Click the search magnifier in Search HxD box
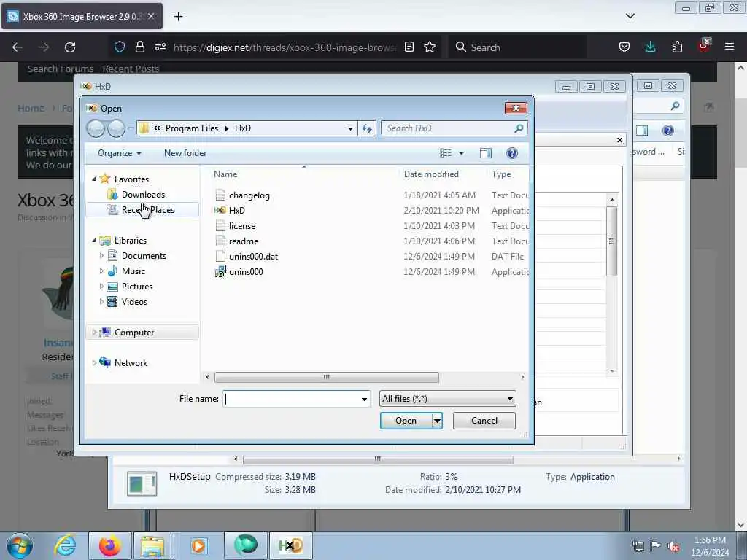This screenshot has width=747, height=560. point(519,128)
